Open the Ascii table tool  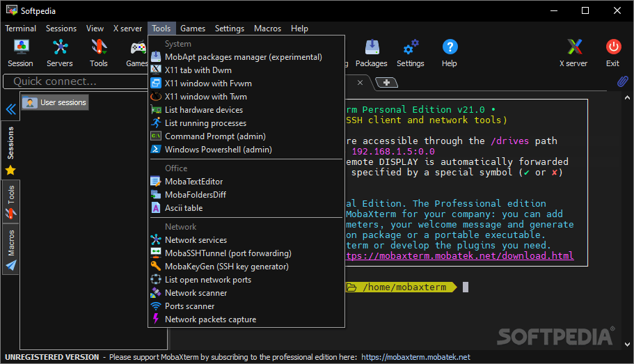pos(246,208)
